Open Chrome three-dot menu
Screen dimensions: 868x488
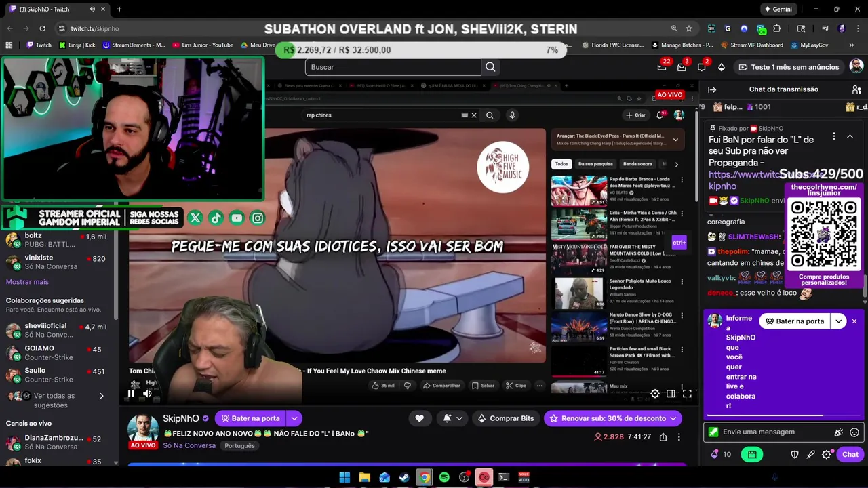tap(856, 28)
